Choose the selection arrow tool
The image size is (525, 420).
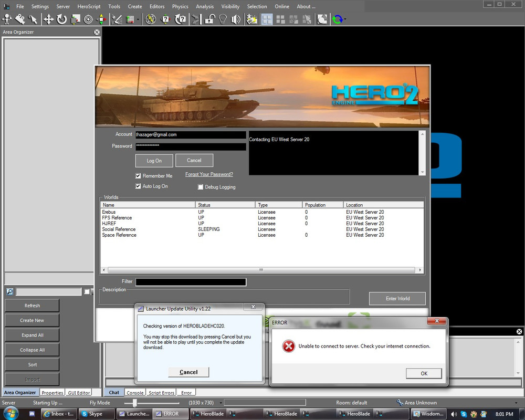[33, 19]
